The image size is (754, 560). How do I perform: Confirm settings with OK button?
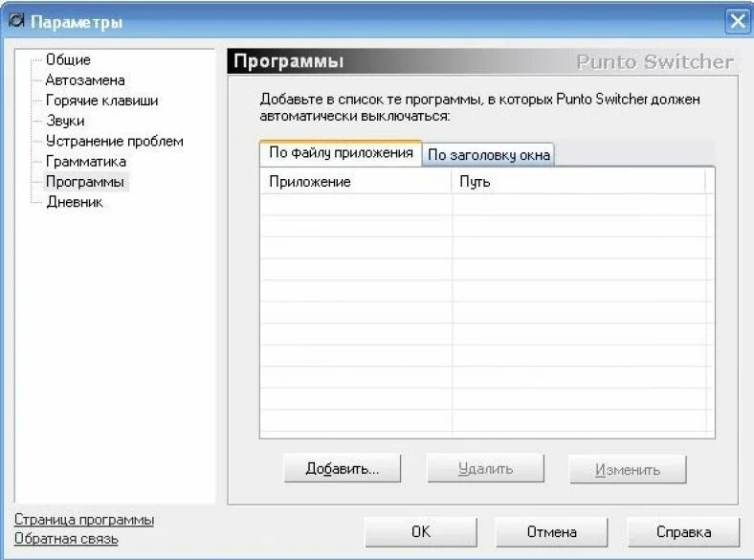tap(421, 531)
